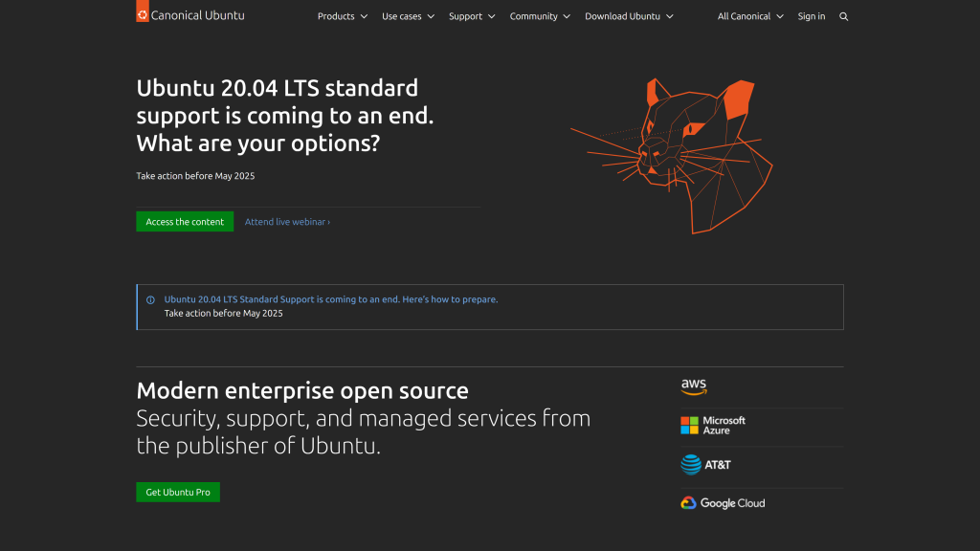Click the Get Ubuntu Pro button
Viewport: 980px width, 551px height.
tap(178, 493)
